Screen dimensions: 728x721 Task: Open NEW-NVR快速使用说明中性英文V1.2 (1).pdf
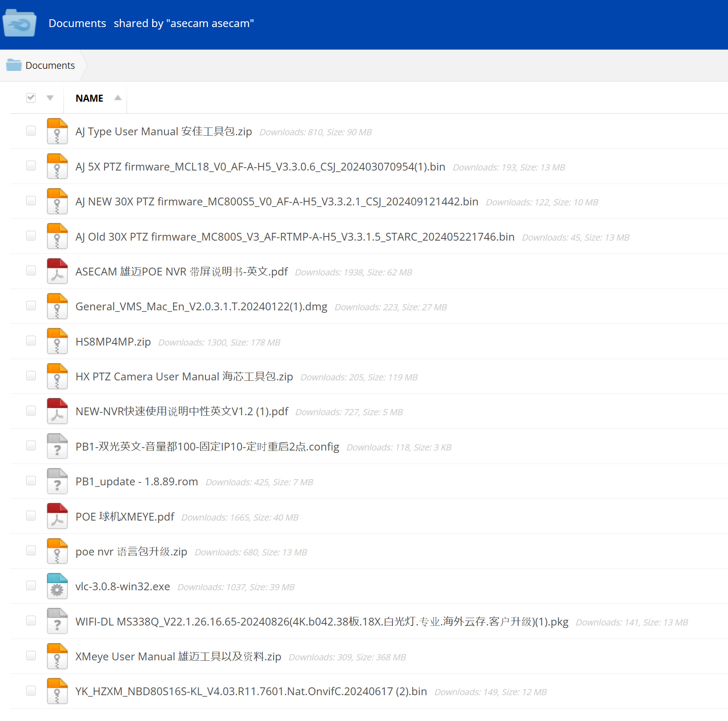click(182, 412)
